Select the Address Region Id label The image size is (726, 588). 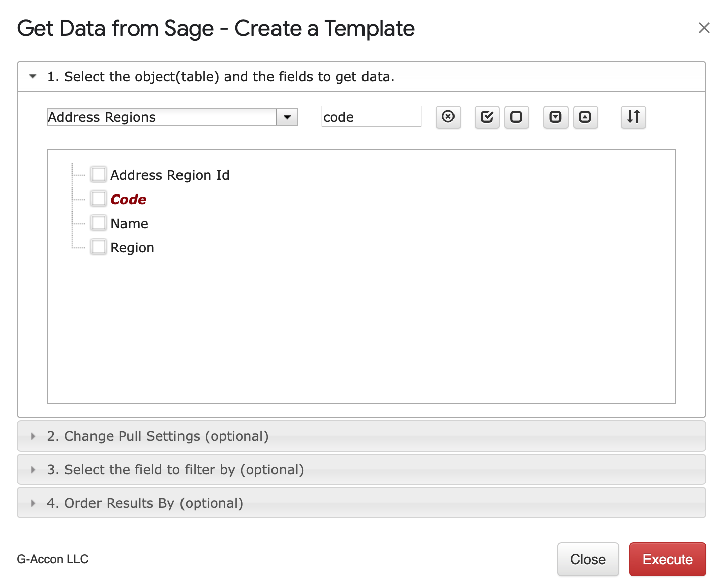pyautogui.click(x=170, y=175)
